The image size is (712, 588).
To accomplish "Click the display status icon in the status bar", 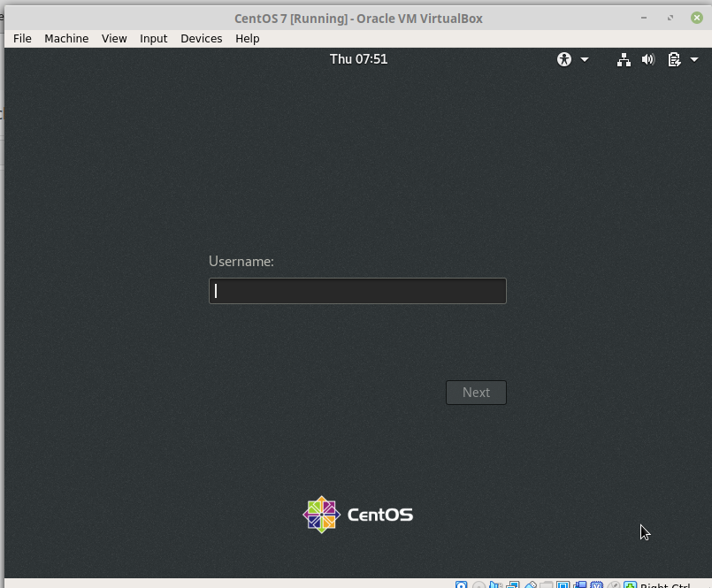I will tap(564, 584).
